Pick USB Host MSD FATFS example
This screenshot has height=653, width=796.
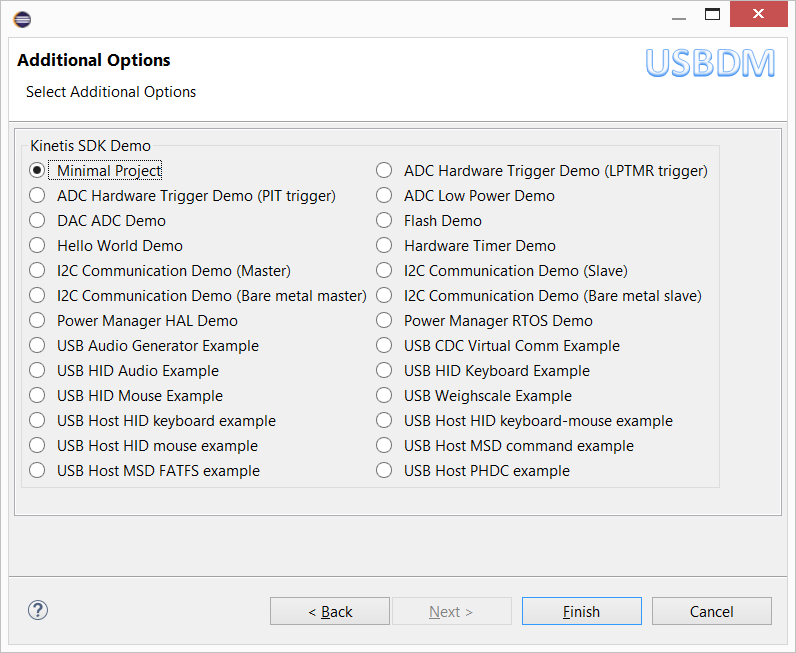(x=38, y=471)
